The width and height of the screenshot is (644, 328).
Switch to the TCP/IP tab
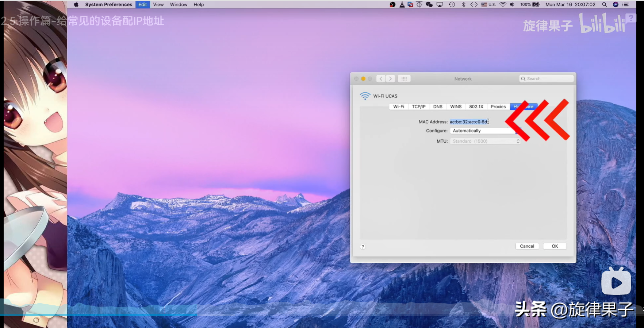pyautogui.click(x=418, y=107)
